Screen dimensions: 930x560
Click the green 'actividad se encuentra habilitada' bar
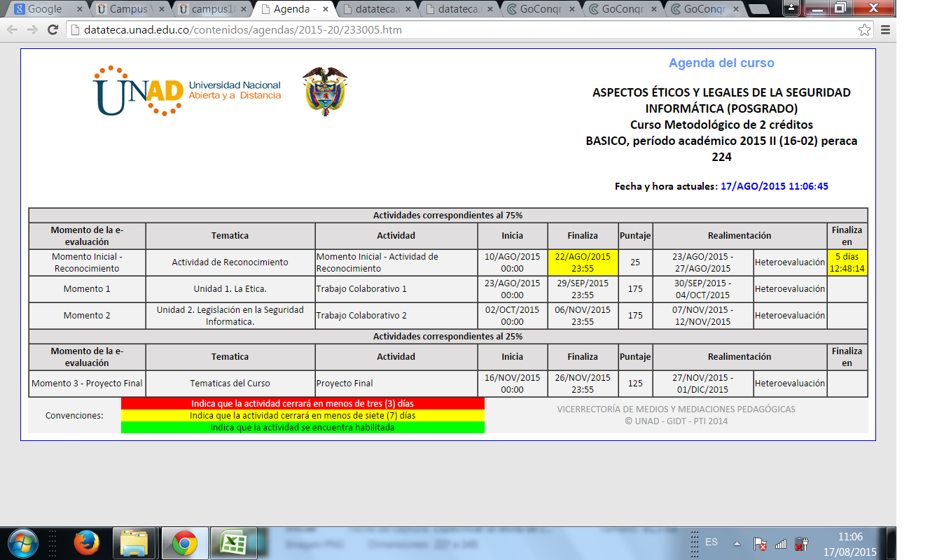(x=303, y=428)
